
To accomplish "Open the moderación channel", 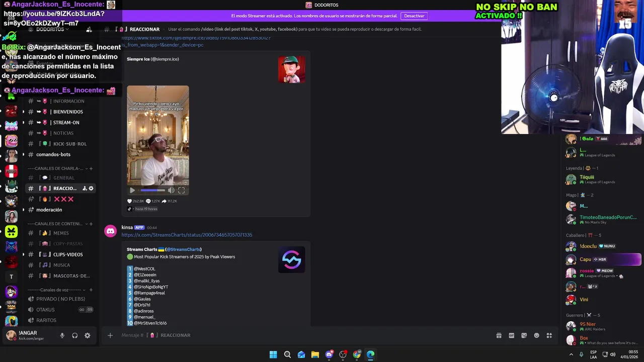I will point(60,210).
